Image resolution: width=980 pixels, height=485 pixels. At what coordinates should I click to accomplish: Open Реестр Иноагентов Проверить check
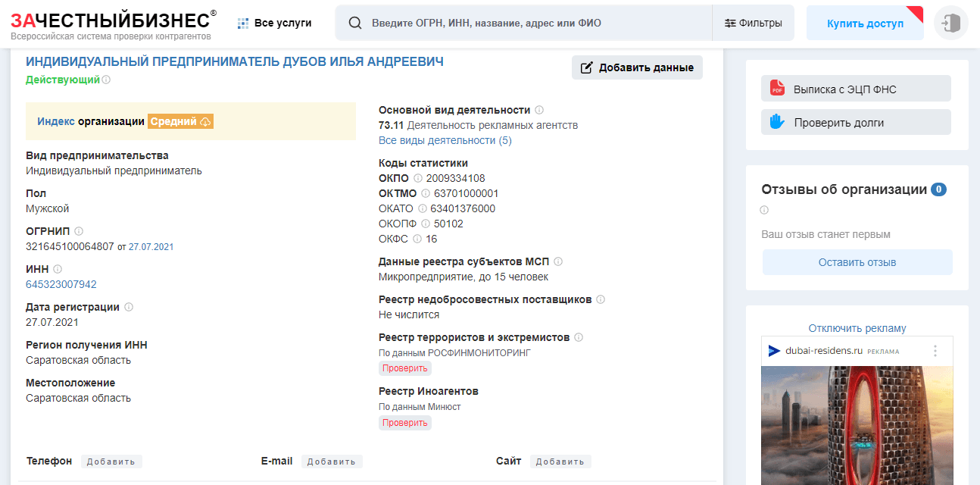(x=404, y=422)
